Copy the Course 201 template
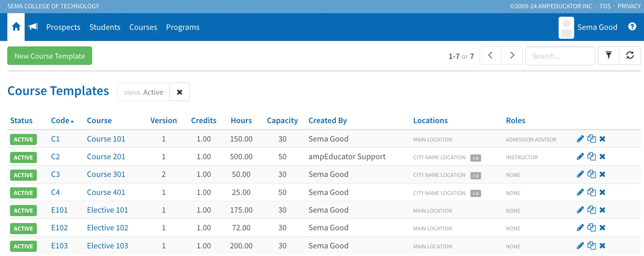Viewport: 644px width, 256px height. point(592,156)
